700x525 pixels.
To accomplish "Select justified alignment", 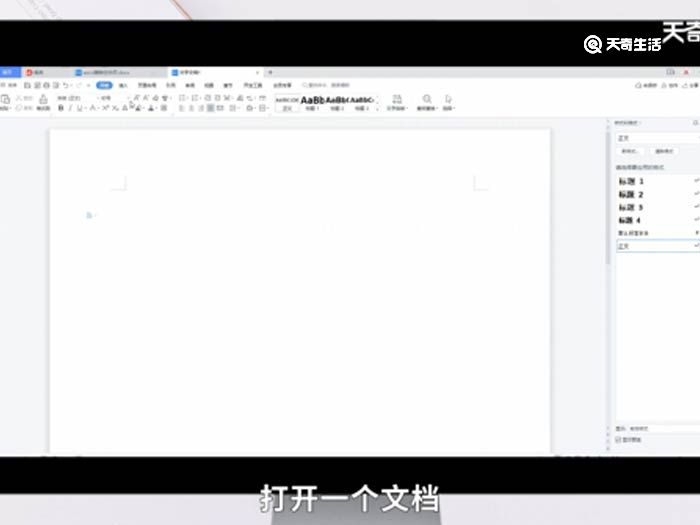I will 210,108.
